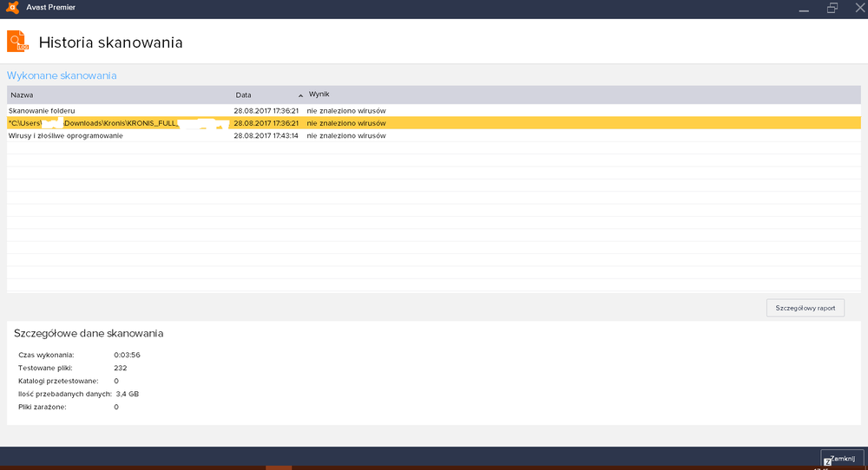Click the "Szczegółowe dane skanowania" heading

coord(89,334)
